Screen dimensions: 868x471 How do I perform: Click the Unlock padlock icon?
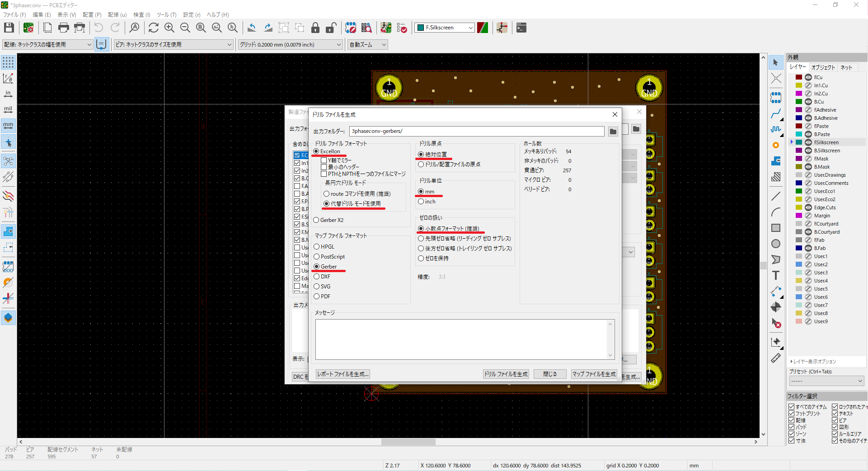(x=331, y=28)
